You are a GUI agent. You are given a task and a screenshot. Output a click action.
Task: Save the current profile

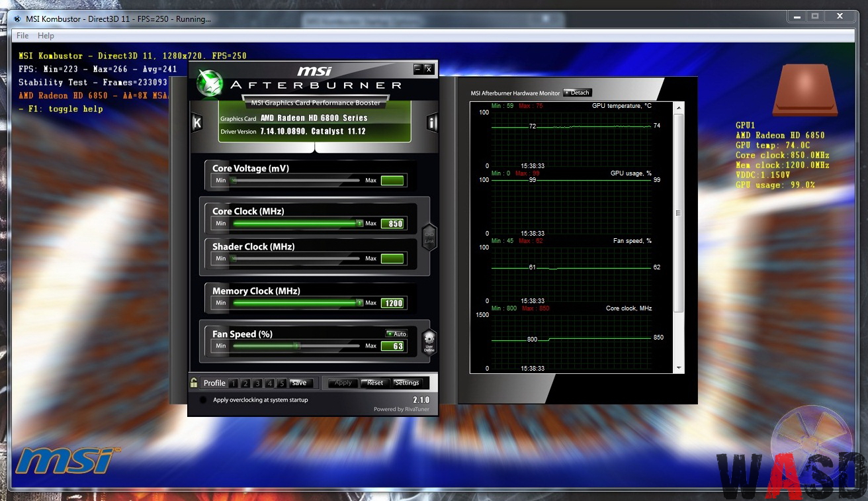[x=300, y=383]
